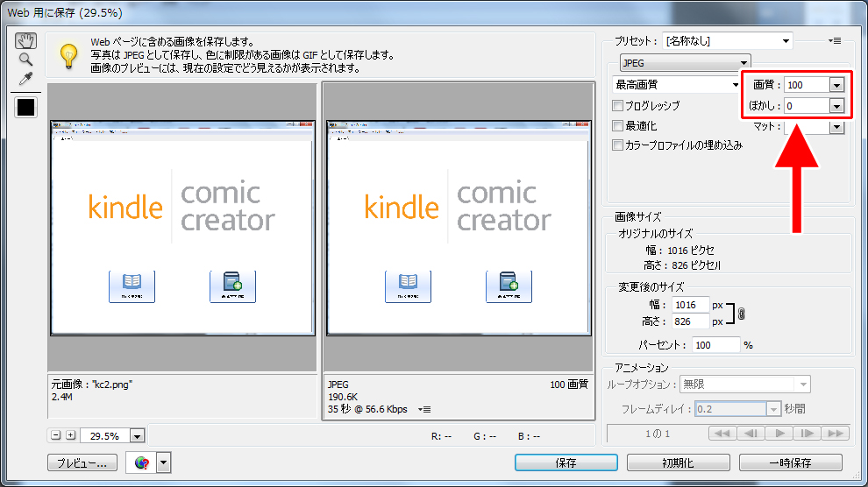868x487 pixels.
Task: Select the Hand tool
Action: click(25, 40)
